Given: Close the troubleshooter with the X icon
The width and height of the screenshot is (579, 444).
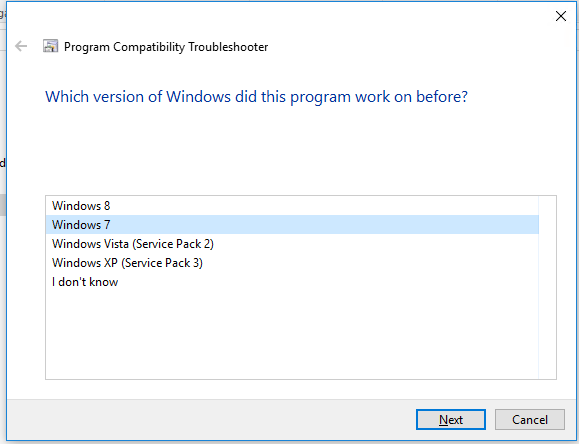Looking at the screenshot, I should click(x=561, y=16).
